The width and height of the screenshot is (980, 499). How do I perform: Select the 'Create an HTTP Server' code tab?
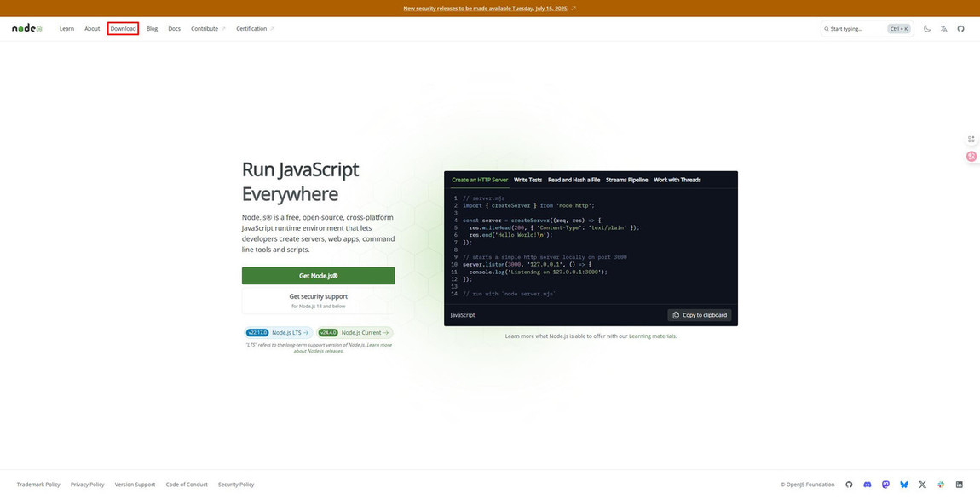[x=480, y=180]
